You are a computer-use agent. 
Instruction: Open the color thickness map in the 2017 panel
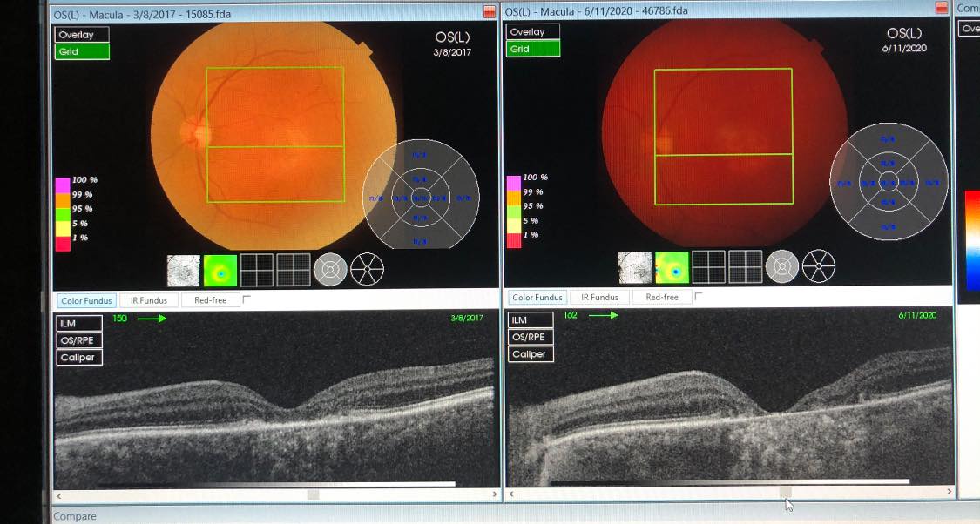[x=220, y=271]
